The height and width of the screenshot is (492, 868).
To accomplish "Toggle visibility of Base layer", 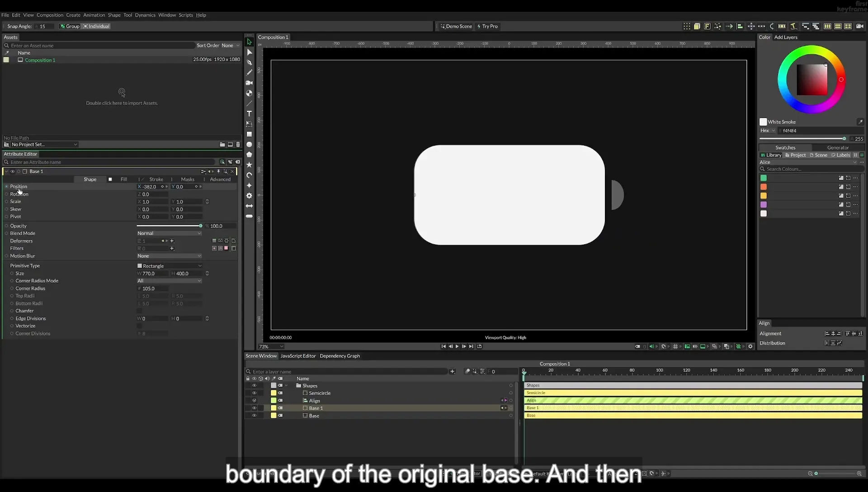I will (x=254, y=416).
